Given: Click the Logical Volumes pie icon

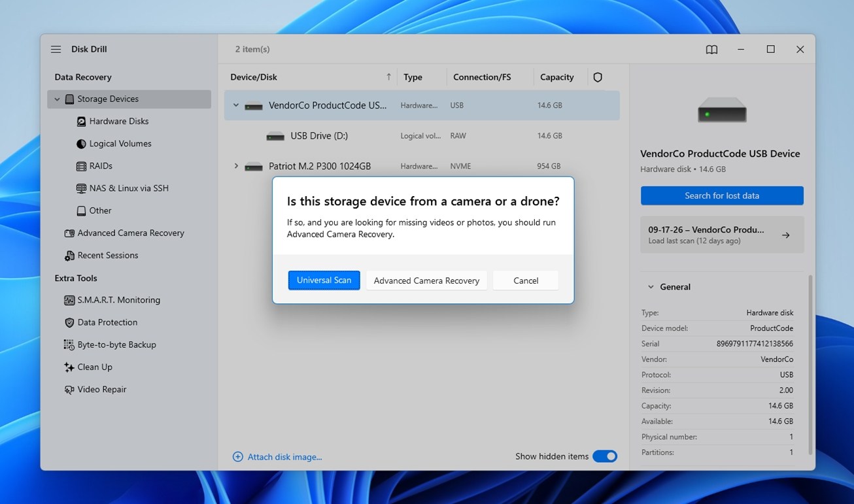Looking at the screenshot, I should 81,144.
